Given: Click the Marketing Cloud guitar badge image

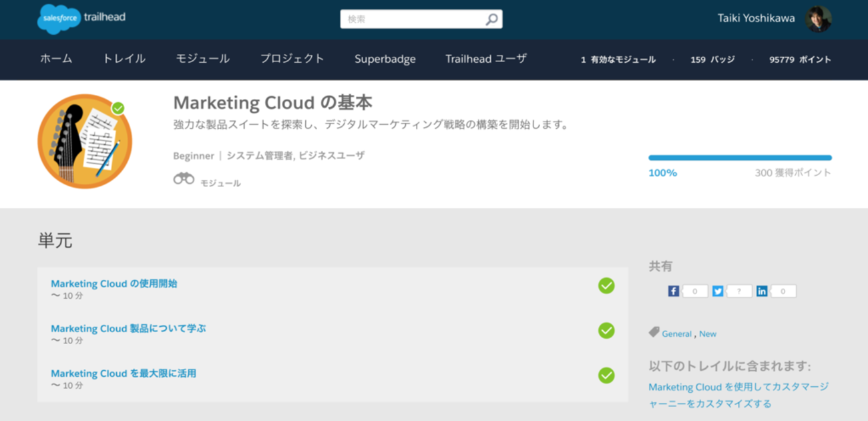Looking at the screenshot, I should tap(85, 141).
